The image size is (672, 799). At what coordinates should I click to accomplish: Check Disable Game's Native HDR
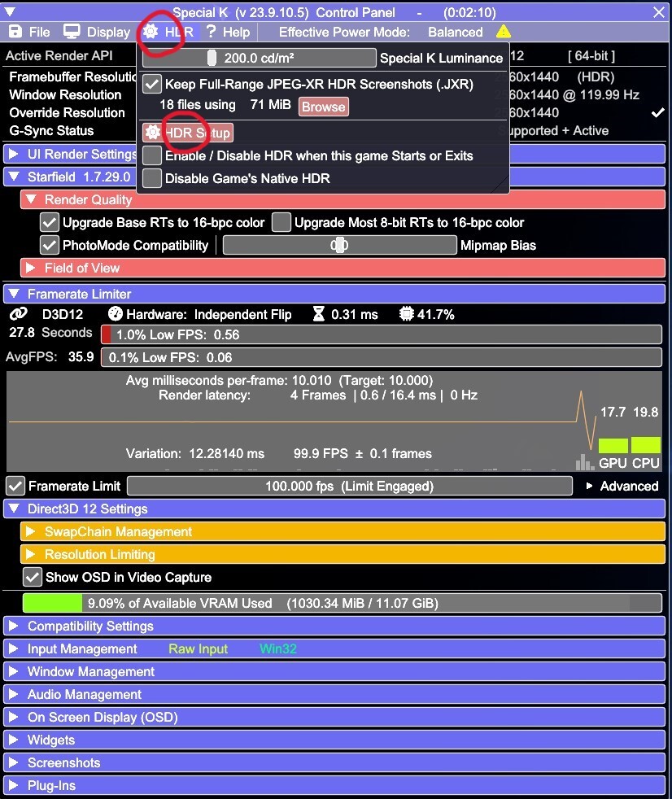click(x=152, y=178)
